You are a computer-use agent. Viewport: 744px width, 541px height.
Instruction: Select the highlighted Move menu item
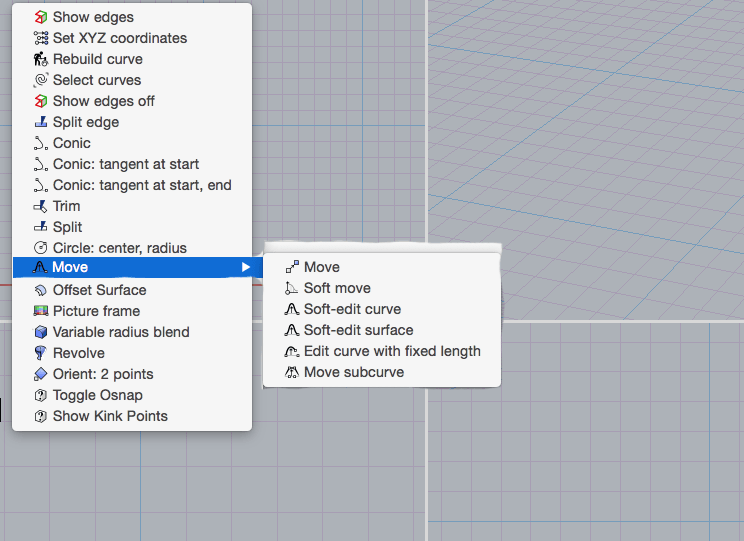(138, 267)
